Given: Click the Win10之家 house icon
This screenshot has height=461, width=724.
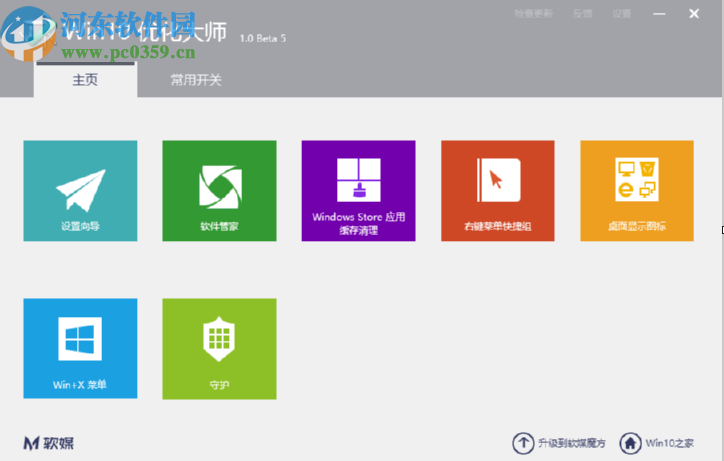Looking at the screenshot, I should (630, 443).
